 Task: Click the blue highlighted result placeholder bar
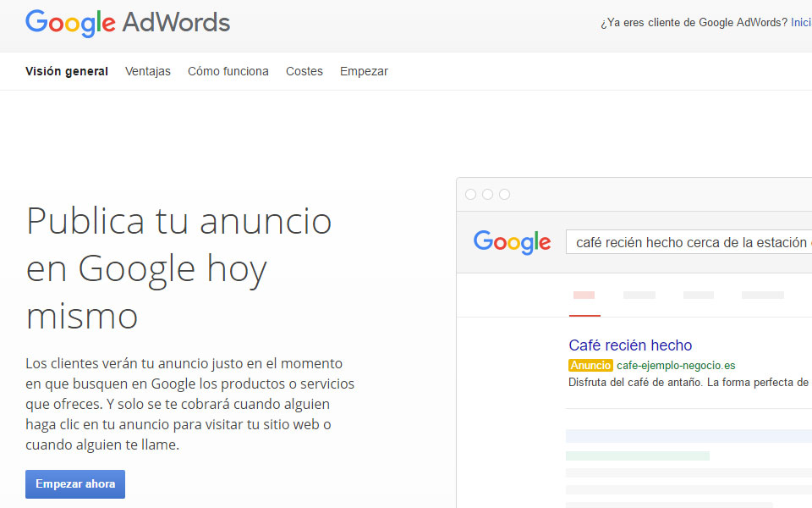pyautogui.click(x=685, y=434)
